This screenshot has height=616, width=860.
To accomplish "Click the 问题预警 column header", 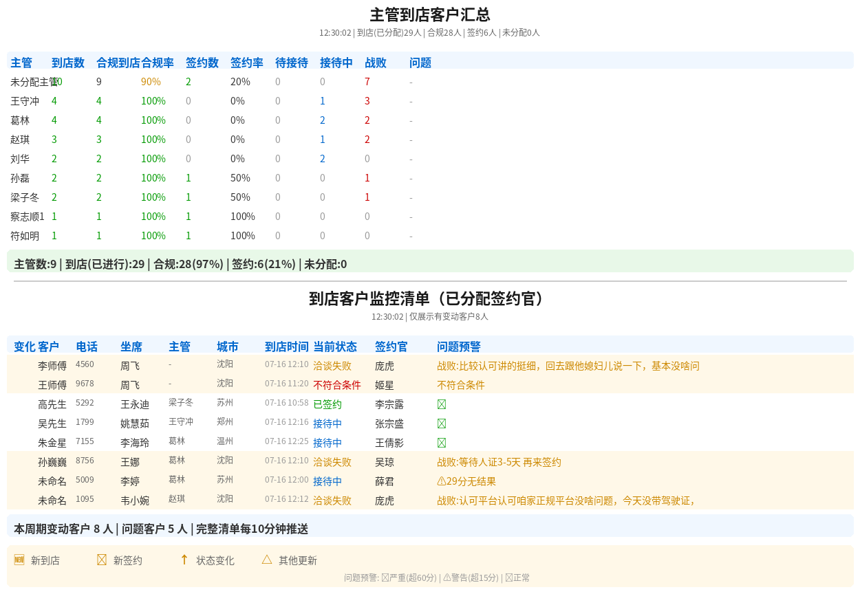I will (x=459, y=347).
